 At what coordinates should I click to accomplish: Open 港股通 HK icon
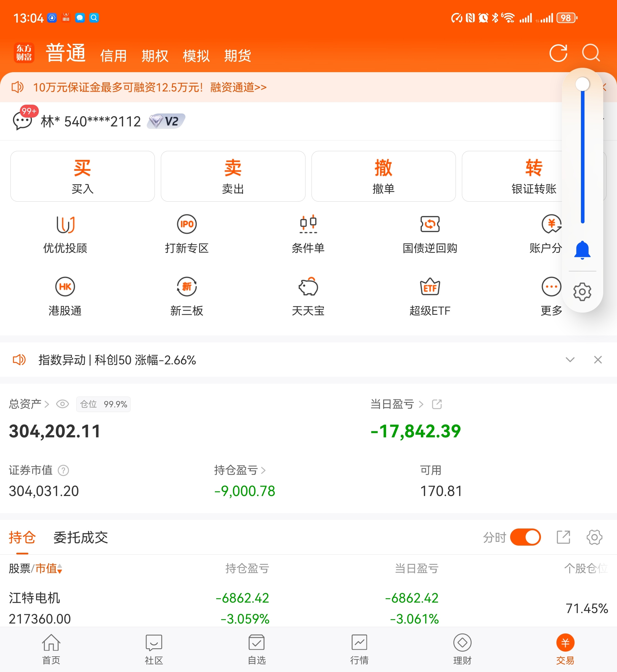(x=65, y=287)
